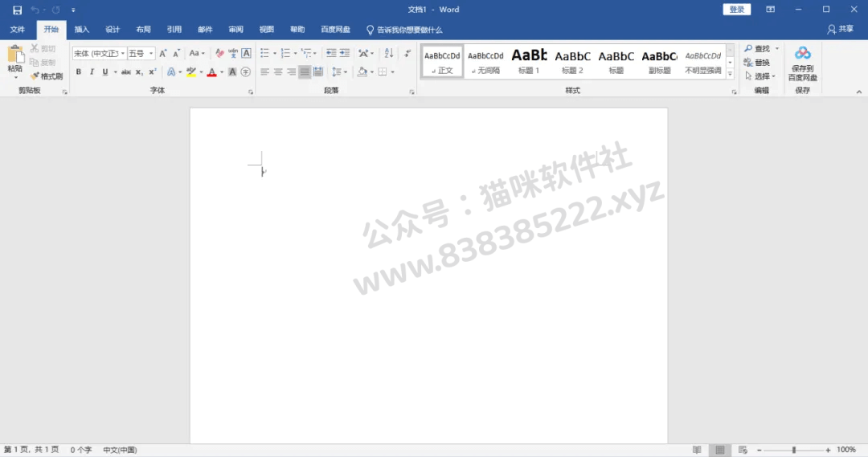Start a numbered list
The height and width of the screenshot is (457, 868).
click(285, 54)
